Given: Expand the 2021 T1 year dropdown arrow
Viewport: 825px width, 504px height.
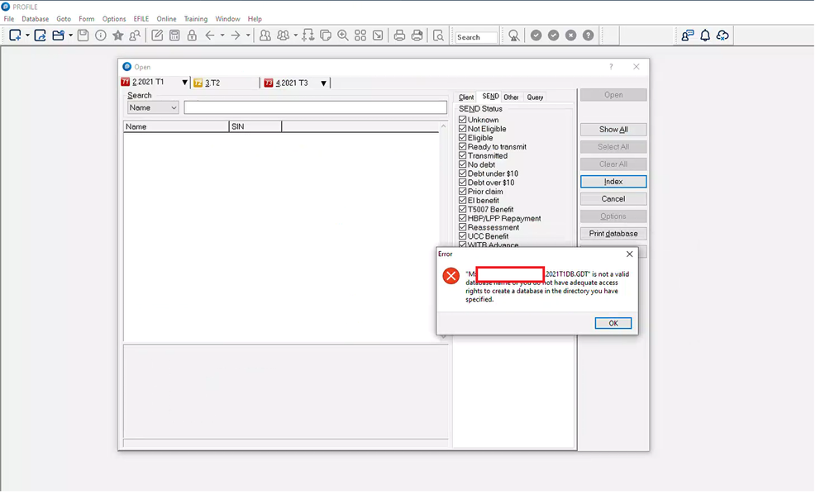Looking at the screenshot, I should (184, 83).
